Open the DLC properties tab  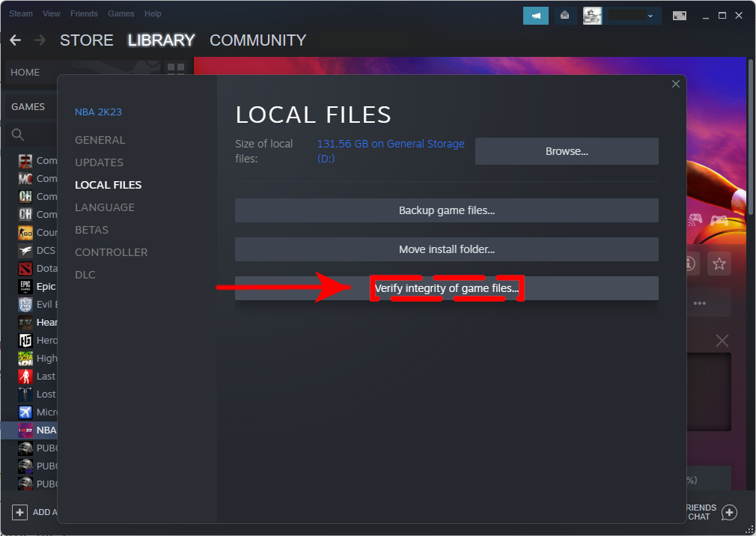[85, 275]
